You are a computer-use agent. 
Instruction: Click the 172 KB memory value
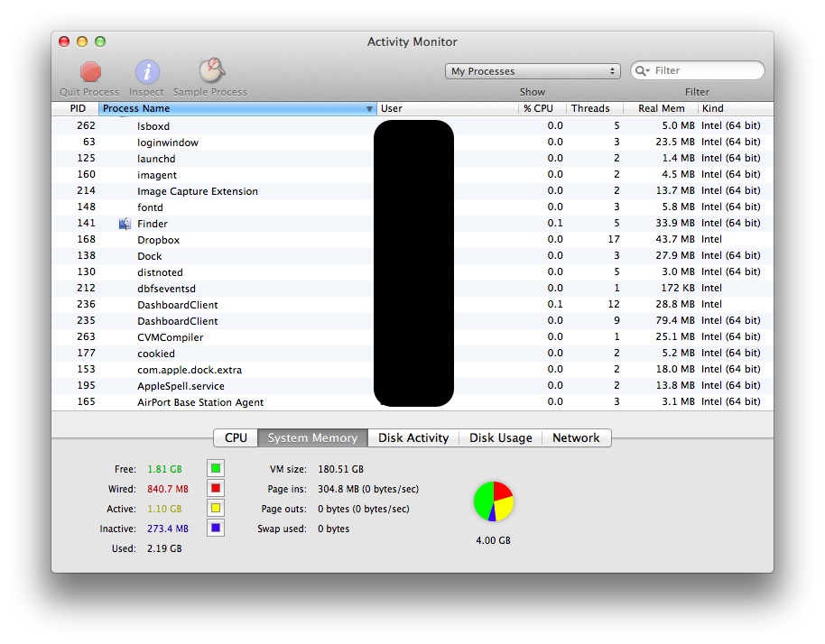click(x=678, y=288)
